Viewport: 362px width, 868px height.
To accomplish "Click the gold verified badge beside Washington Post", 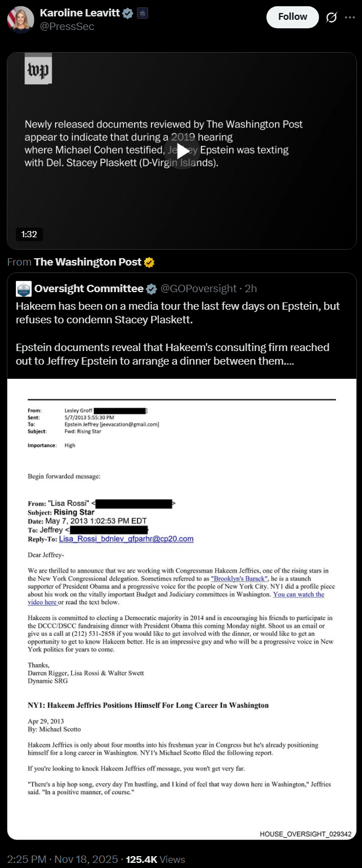I will click(x=149, y=262).
